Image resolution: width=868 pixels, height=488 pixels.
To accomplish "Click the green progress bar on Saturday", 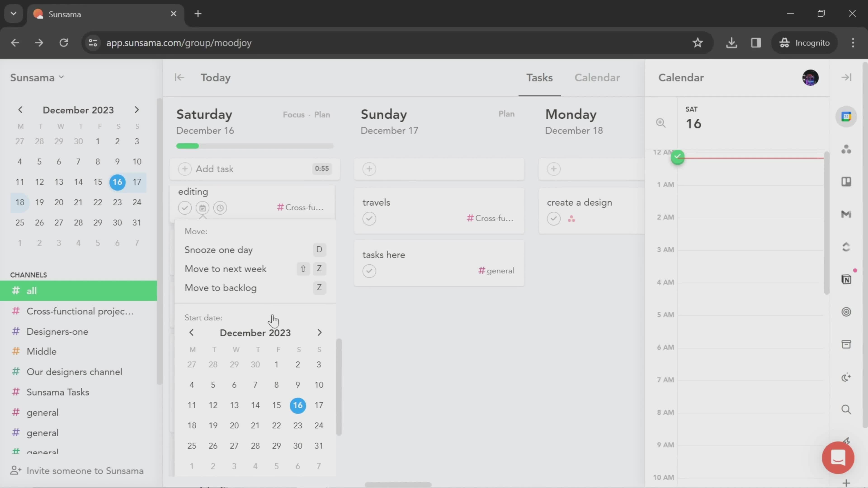I will tap(188, 145).
